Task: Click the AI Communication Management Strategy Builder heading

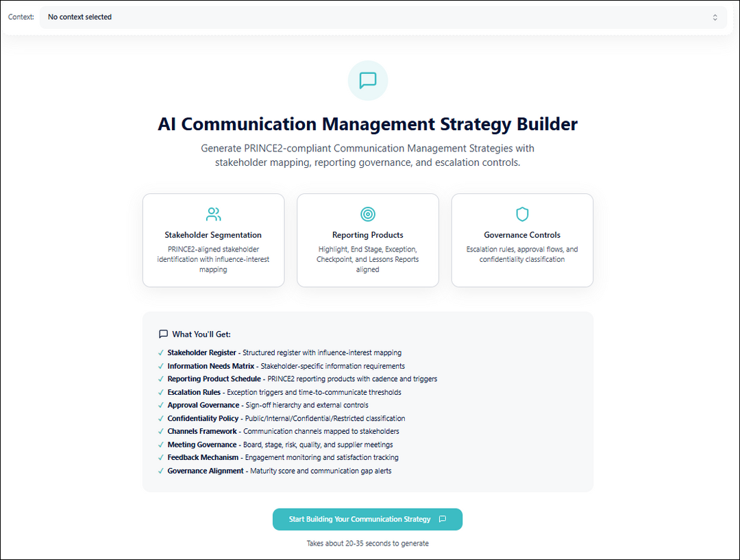Action: coord(368,124)
